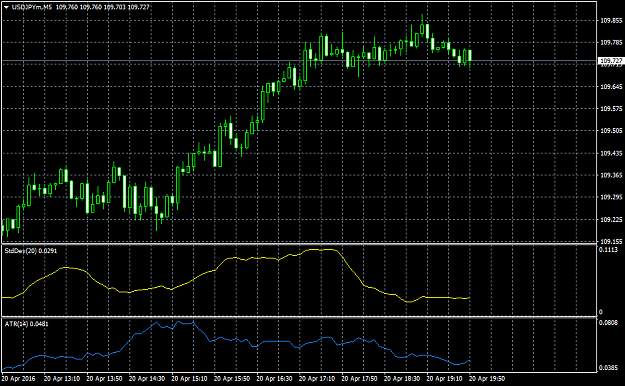
Task: Click the USDJPYm,M5 chart symbol title
Action: 32,7
